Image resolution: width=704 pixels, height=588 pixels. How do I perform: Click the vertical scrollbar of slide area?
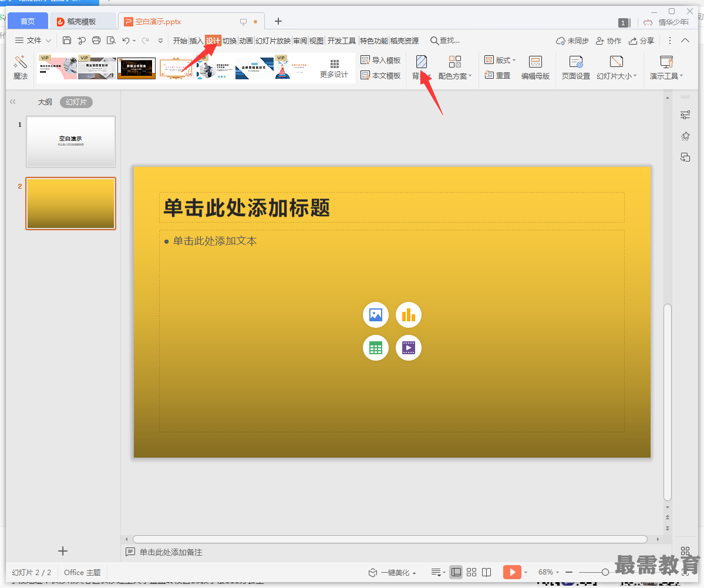667,402
